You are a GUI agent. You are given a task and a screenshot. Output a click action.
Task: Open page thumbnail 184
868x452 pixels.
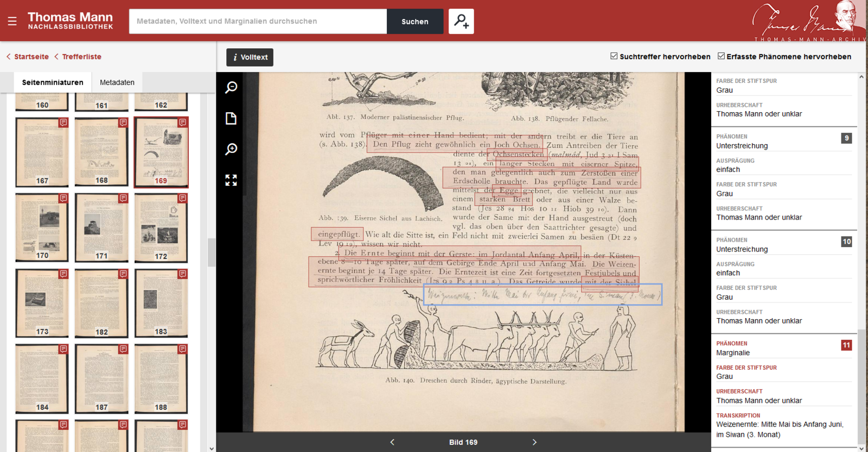click(42, 379)
